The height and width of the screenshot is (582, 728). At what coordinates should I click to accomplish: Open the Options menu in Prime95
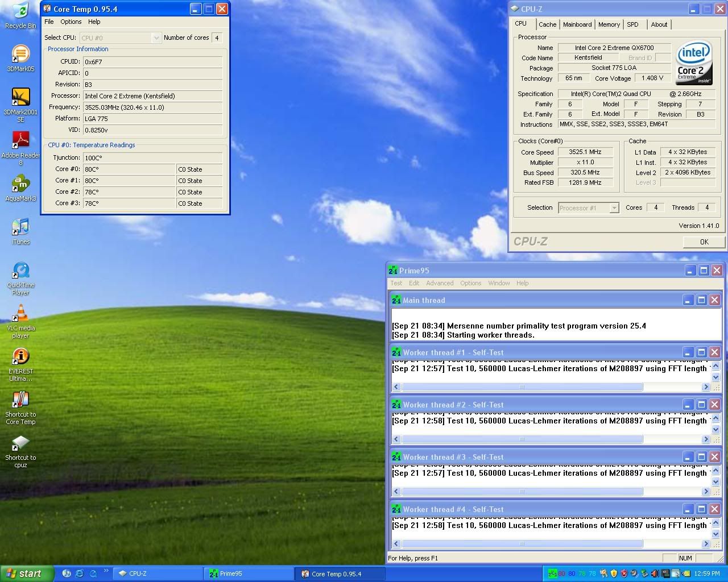pyautogui.click(x=471, y=283)
